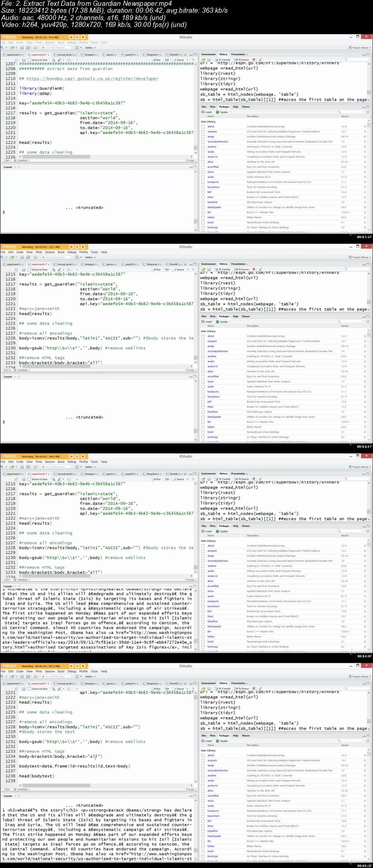Click package search field in frame stamped 00:05:27
This screenshot has height=868, width=373.
click(350, 741)
